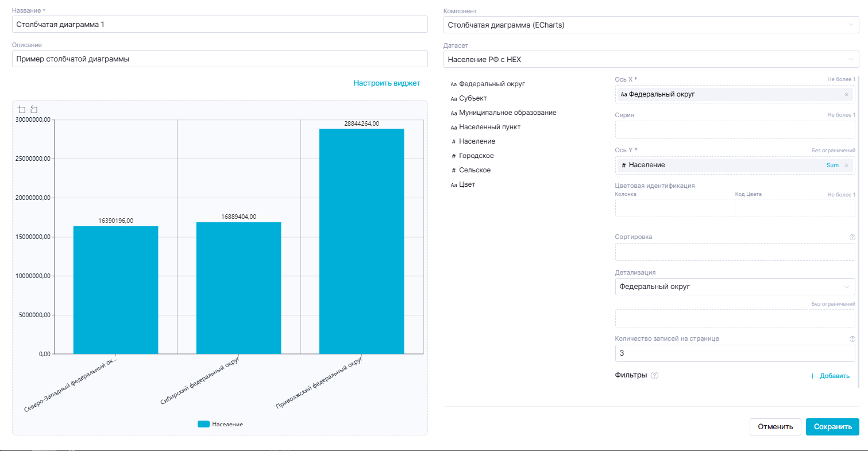
Task: Click the Настроить виджет link
Action: (x=387, y=83)
